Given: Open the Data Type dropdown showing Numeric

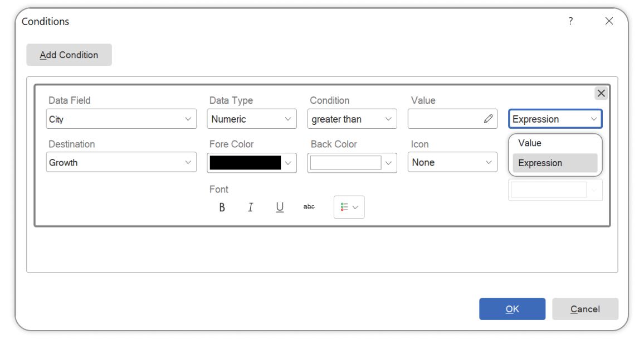Looking at the screenshot, I should 252,119.
